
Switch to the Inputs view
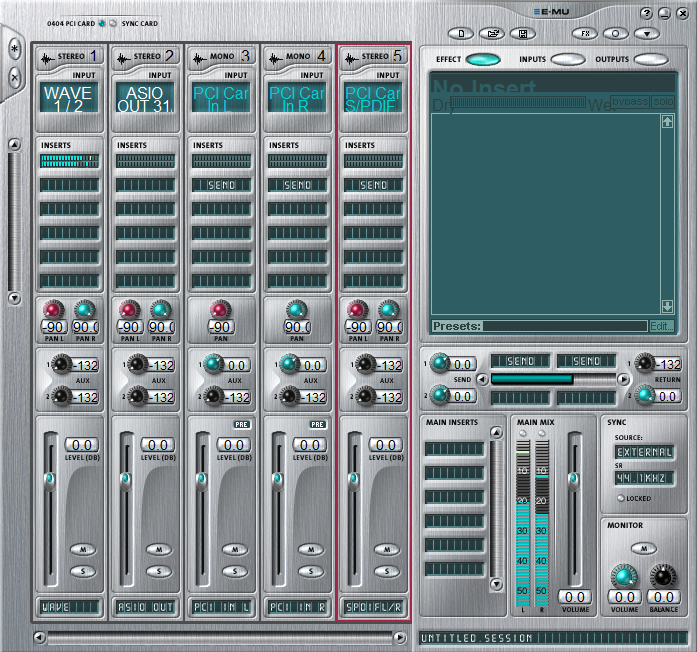point(567,60)
